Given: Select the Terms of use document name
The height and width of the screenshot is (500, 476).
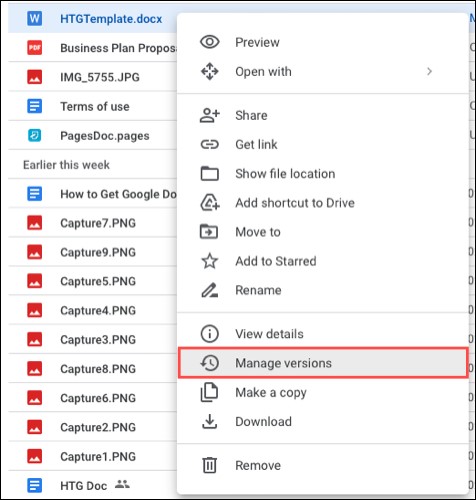Looking at the screenshot, I should [x=95, y=106].
